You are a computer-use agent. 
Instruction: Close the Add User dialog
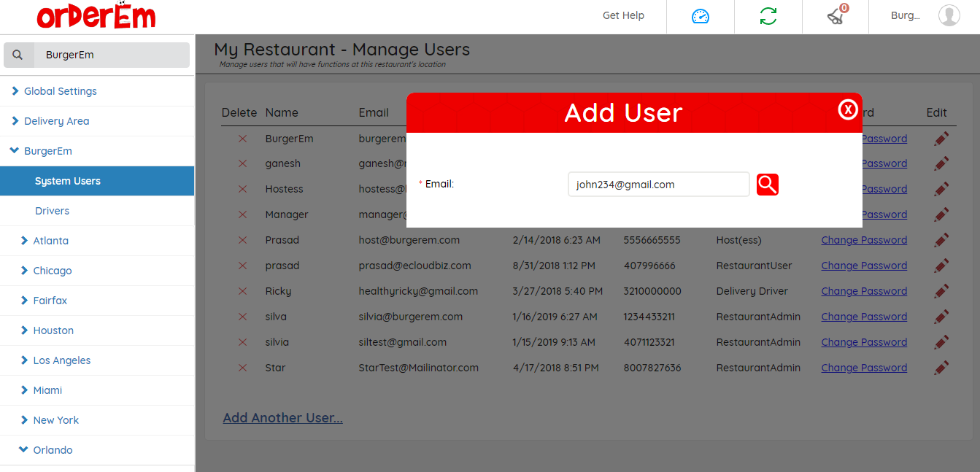tap(847, 109)
